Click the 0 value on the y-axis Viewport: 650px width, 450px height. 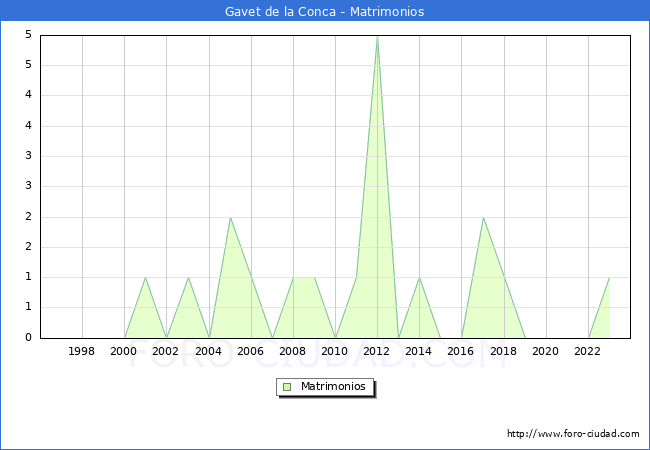pyautogui.click(x=29, y=338)
